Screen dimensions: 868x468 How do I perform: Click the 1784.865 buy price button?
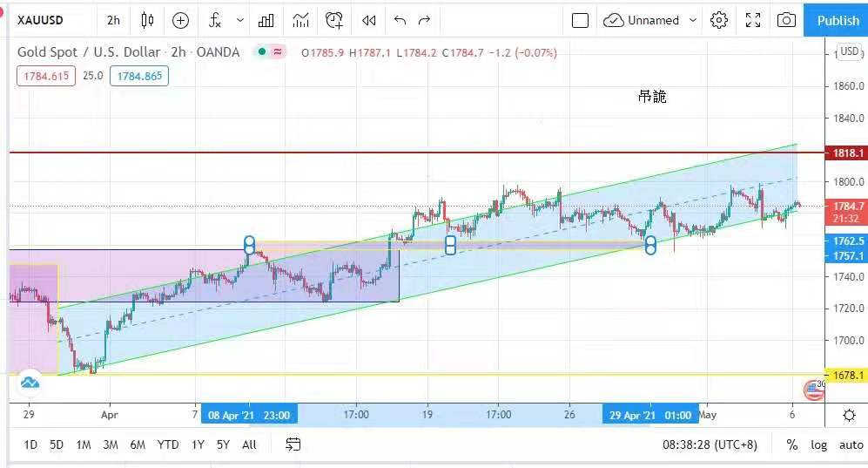(x=139, y=76)
